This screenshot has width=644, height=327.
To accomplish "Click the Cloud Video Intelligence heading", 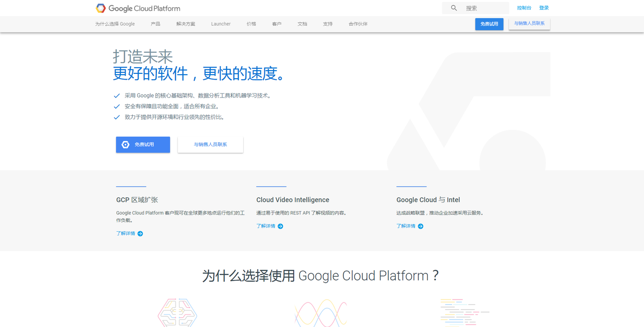I will 293,200.
